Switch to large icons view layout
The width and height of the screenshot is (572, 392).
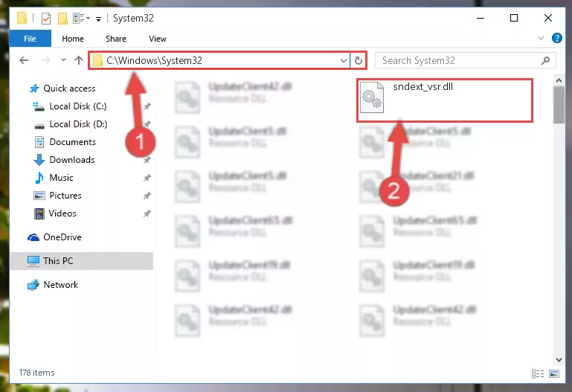coord(554,373)
